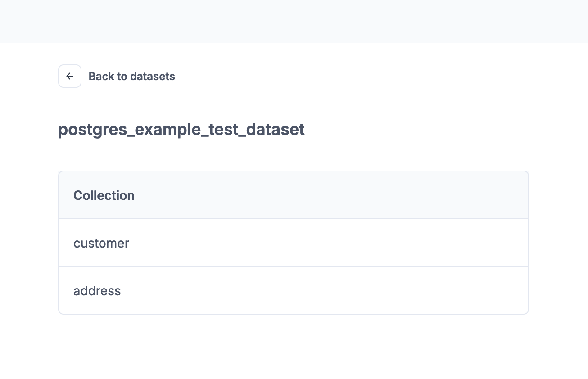Click the empty right side of the customer row
This screenshot has height=379, width=588.
[x=428, y=243]
